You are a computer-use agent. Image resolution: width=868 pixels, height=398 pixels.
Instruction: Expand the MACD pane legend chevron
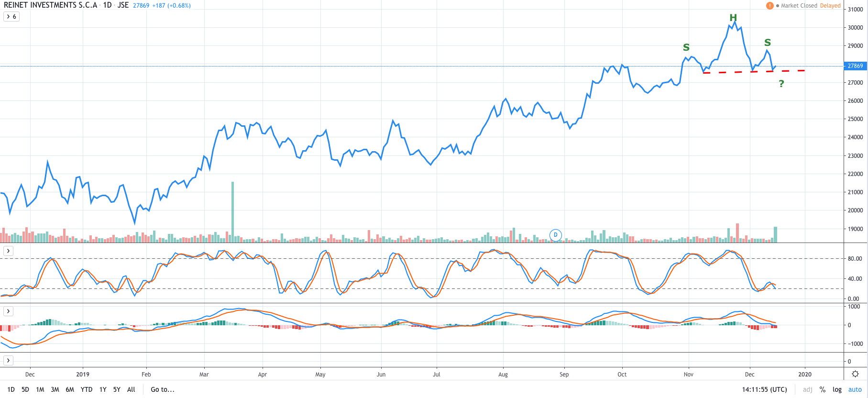[x=8, y=311]
